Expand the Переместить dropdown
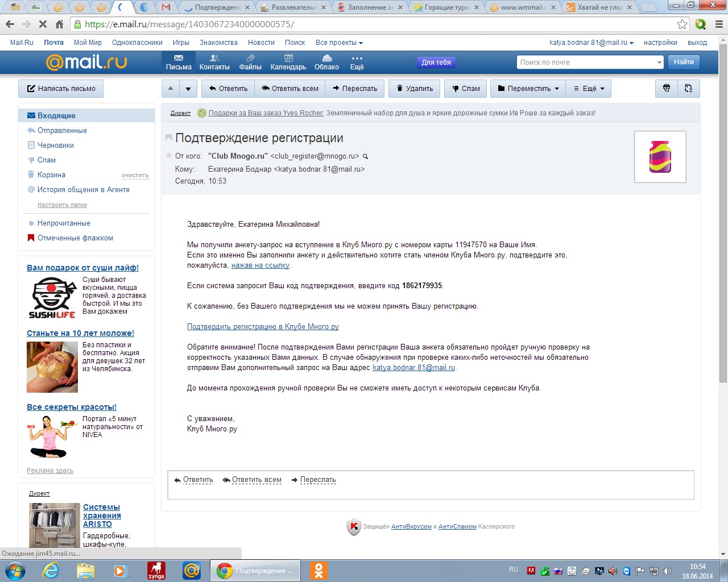Viewport: 728px width, 582px height. coord(528,89)
